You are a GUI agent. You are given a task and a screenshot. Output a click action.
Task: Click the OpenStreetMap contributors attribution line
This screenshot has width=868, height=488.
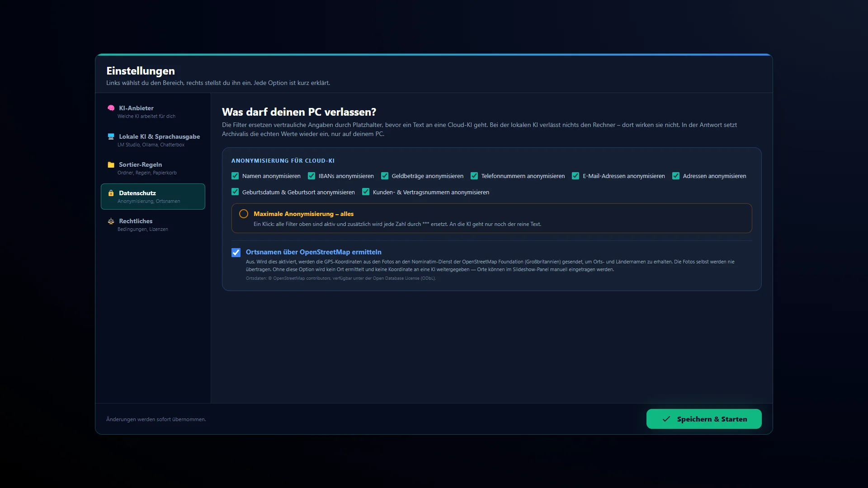click(341, 278)
